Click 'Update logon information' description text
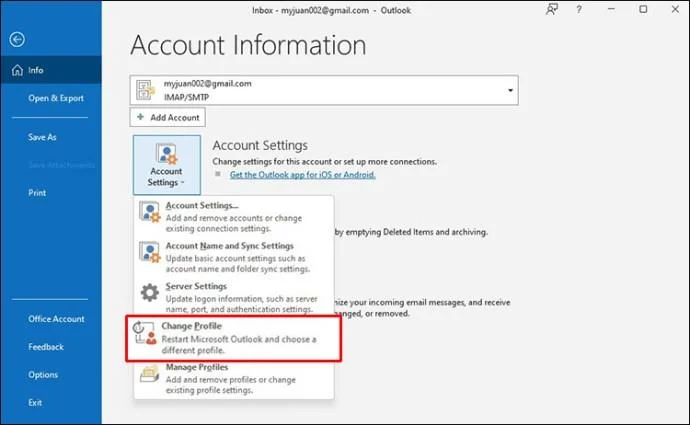 coord(242,304)
